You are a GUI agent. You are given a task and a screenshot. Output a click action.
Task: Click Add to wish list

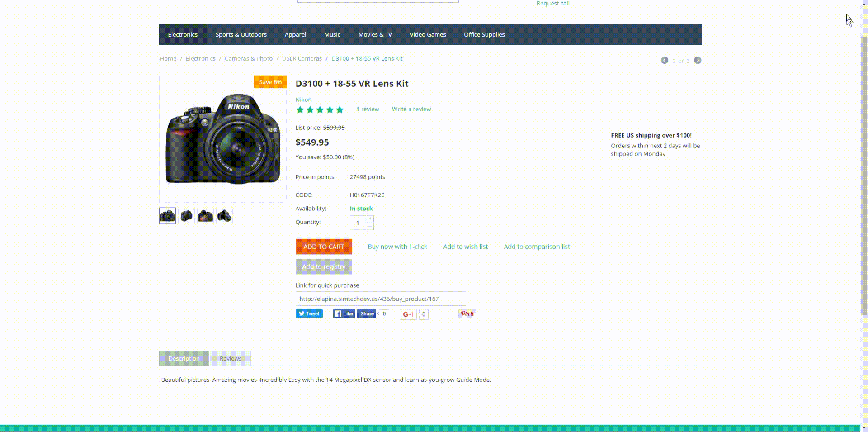(465, 247)
